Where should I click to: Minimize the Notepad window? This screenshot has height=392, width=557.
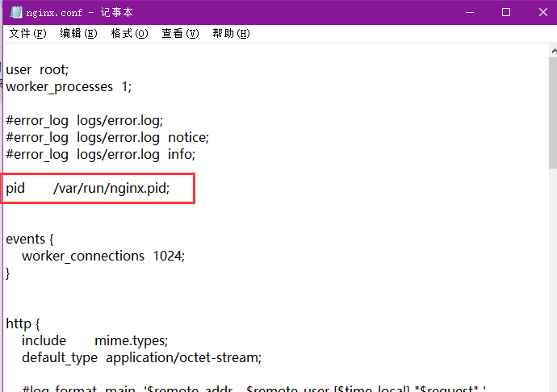point(468,12)
